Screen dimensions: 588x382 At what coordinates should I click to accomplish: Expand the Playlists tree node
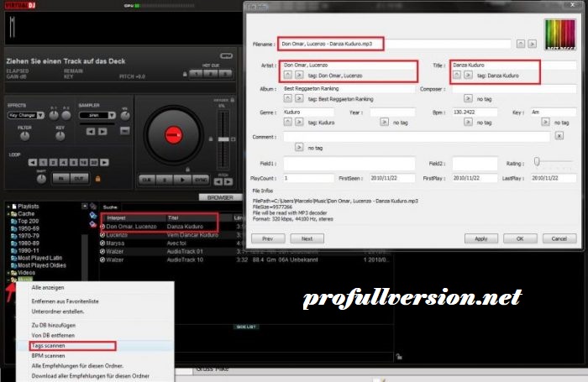8,207
